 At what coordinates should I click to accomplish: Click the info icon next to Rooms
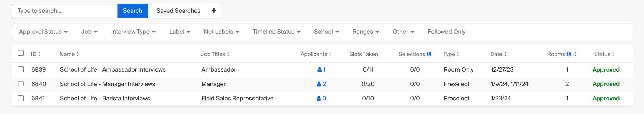tap(569, 54)
